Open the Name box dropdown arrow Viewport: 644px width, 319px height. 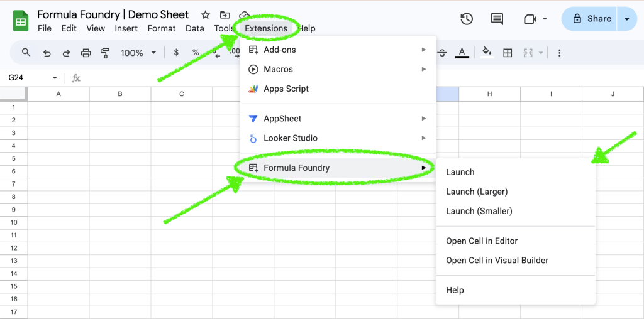55,78
